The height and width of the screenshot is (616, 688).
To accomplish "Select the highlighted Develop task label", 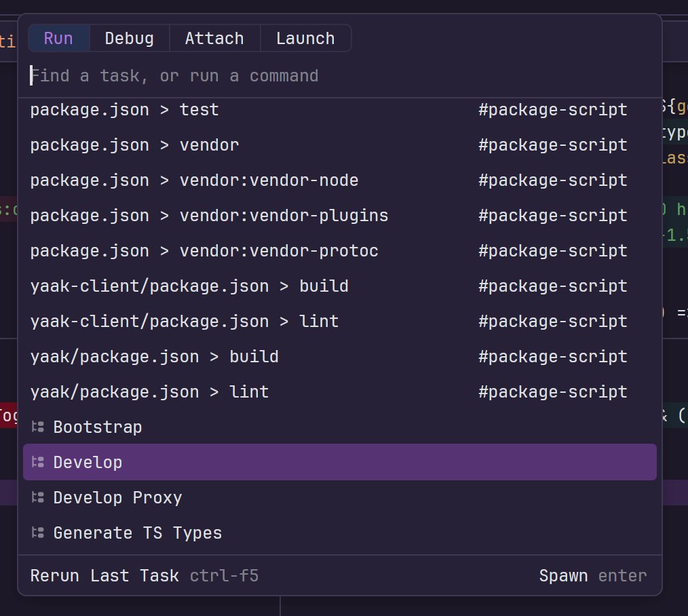I will click(88, 463).
